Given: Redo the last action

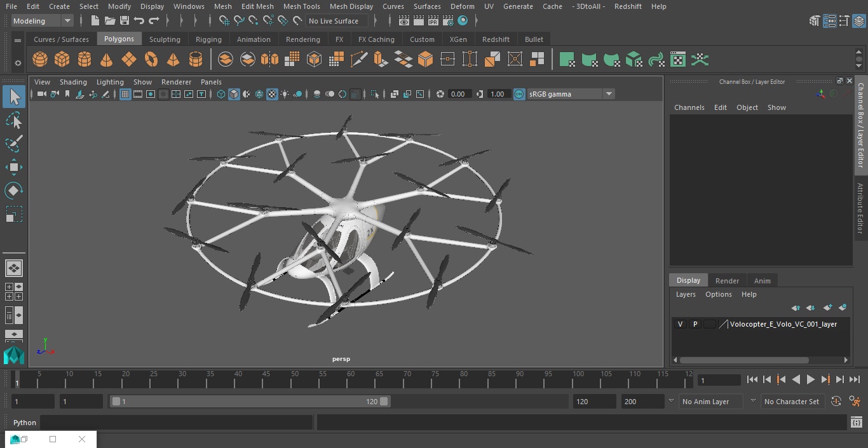Looking at the screenshot, I should coord(154,21).
